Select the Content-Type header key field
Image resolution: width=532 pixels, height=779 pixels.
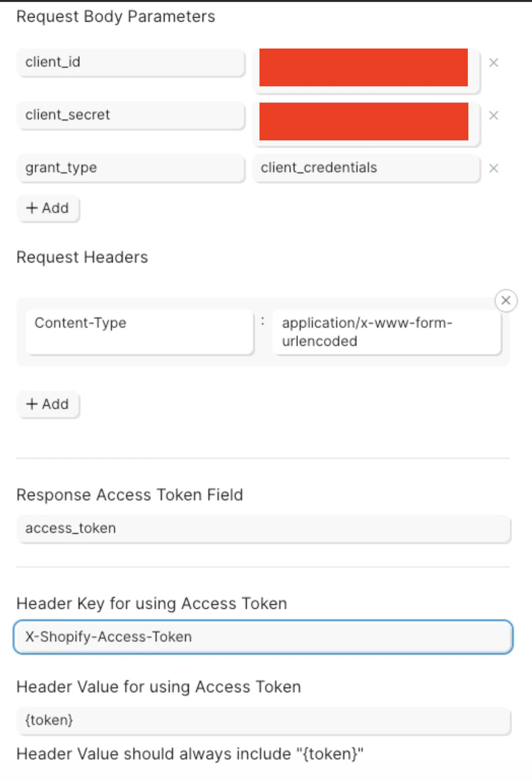tap(139, 331)
